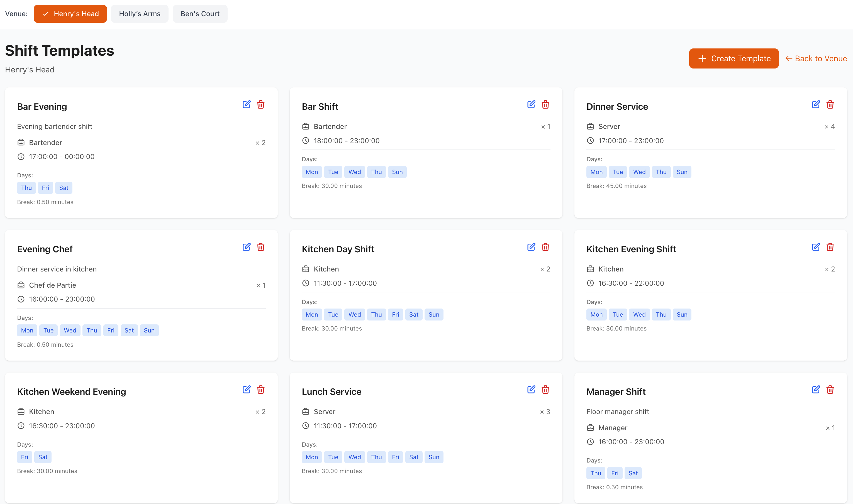Edit the Kitchen Evening Shift template
The width and height of the screenshot is (853, 504).
point(816,247)
